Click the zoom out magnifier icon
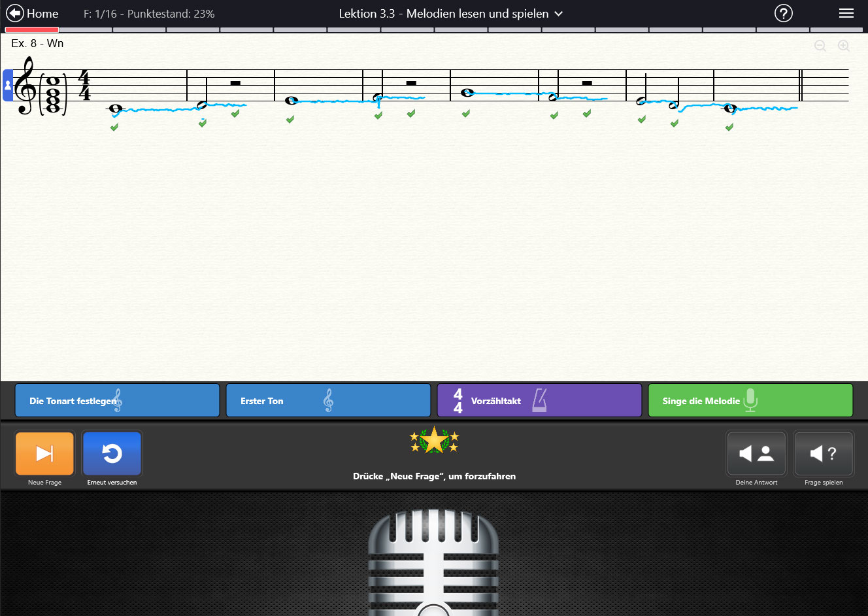The image size is (868, 616). point(820,46)
